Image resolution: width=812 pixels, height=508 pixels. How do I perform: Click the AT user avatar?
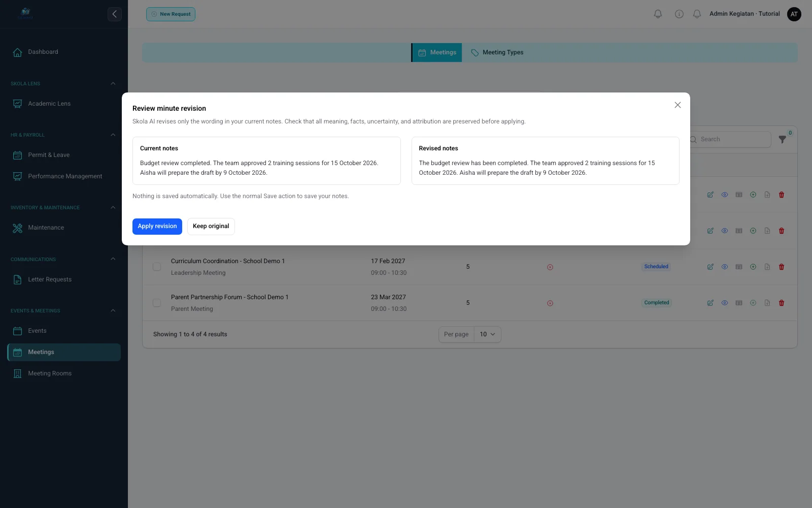point(794,14)
